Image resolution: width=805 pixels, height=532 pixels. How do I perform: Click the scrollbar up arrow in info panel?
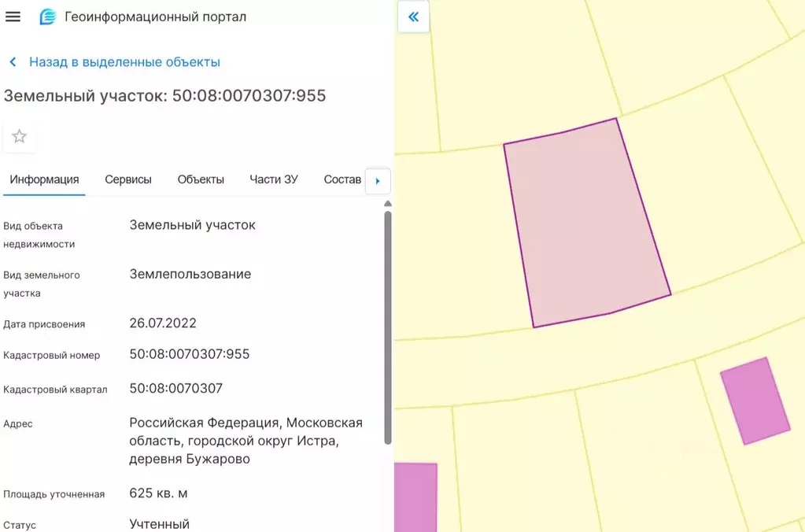click(387, 204)
